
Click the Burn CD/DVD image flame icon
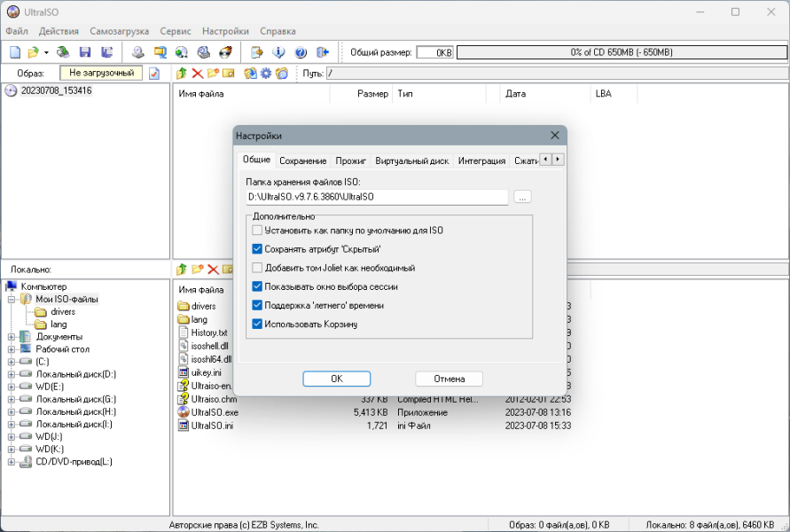click(226, 52)
